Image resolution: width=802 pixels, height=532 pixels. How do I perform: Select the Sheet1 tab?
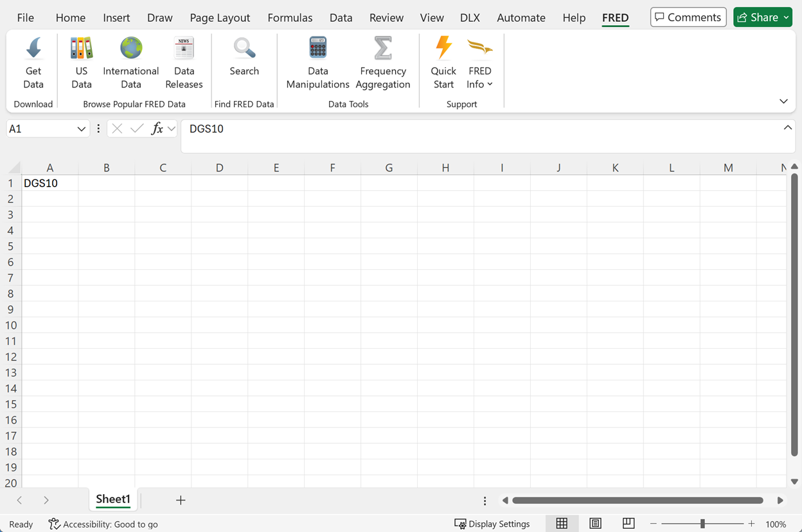[x=113, y=499]
